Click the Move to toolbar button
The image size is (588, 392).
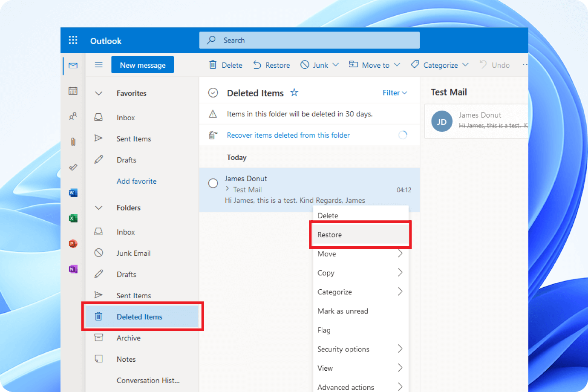click(x=369, y=65)
